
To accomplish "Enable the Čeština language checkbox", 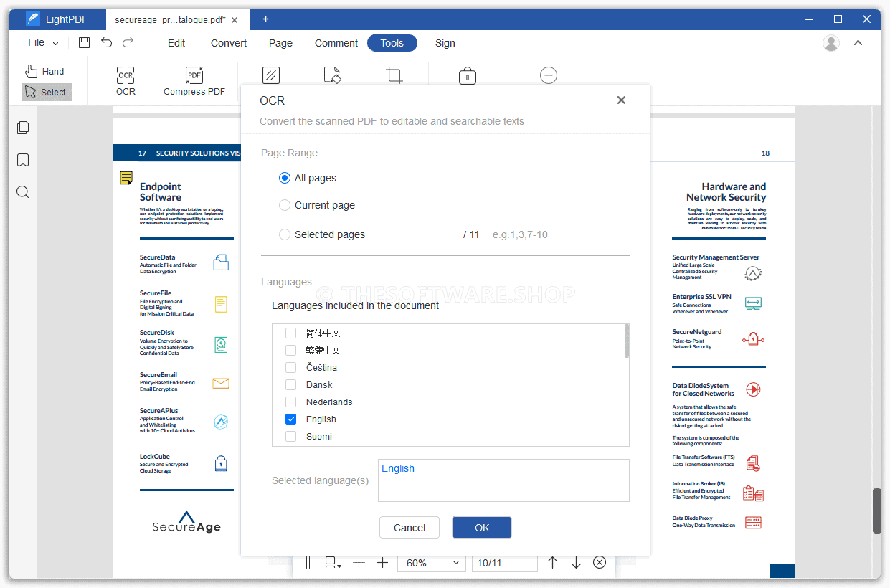I will [291, 367].
